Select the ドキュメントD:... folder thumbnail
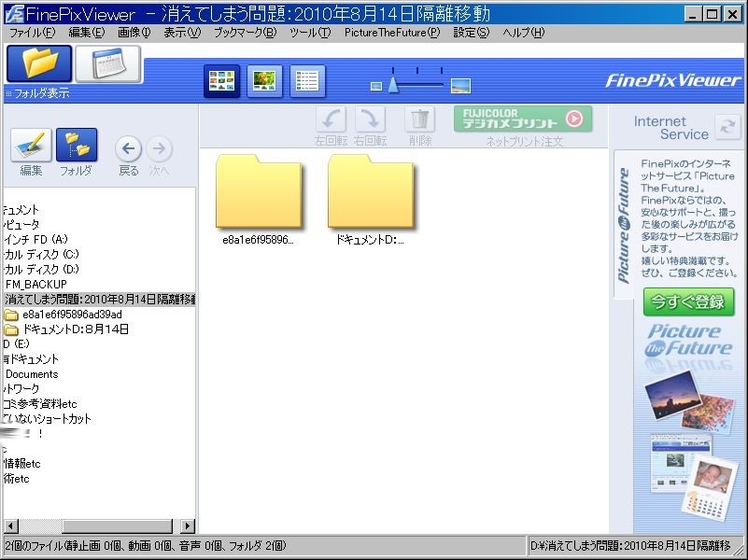The height and width of the screenshot is (560, 748). pos(371,191)
